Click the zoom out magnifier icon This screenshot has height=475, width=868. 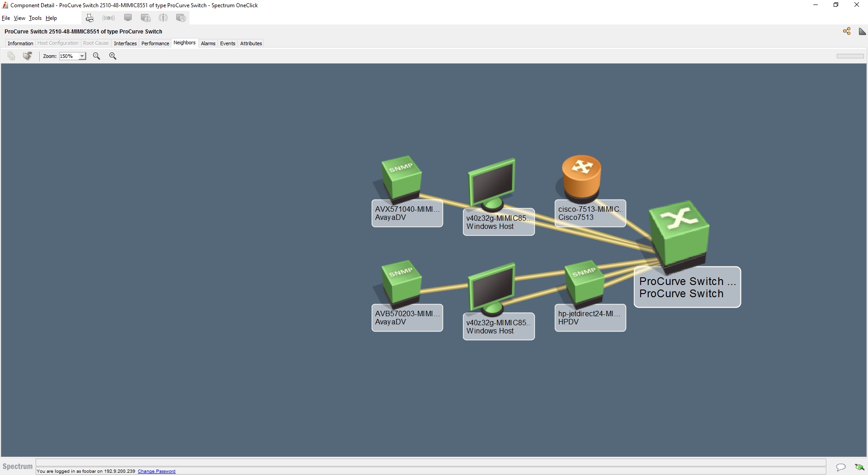96,56
